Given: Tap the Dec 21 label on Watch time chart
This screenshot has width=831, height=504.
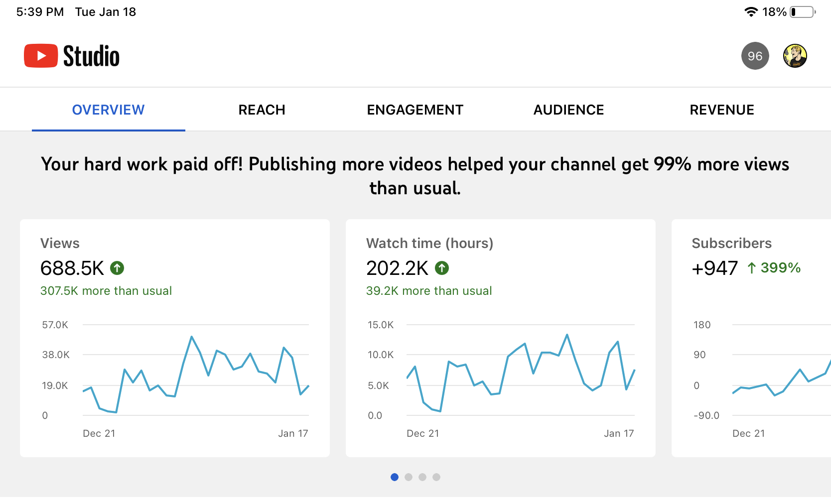Looking at the screenshot, I should tap(423, 433).
